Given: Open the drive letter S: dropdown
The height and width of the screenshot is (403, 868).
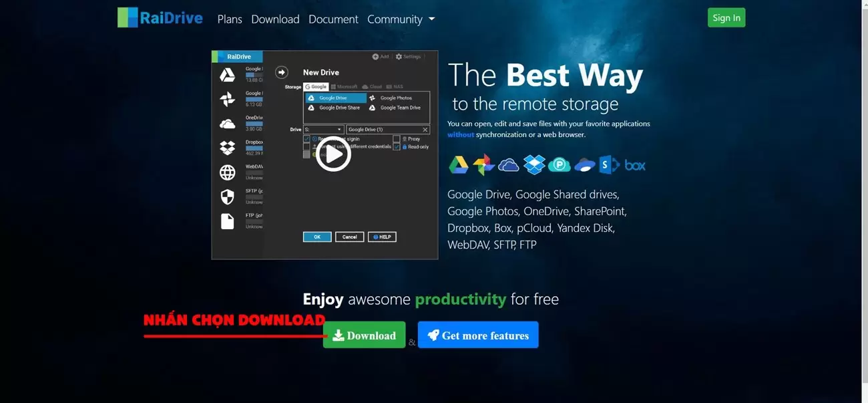Looking at the screenshot, I should point(324,130).
